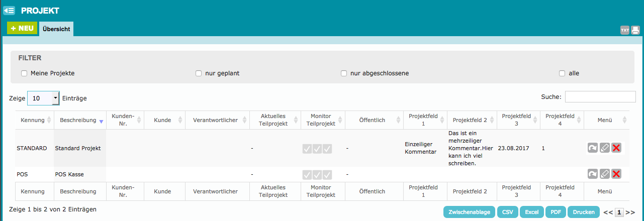Click the NEU button to create project
The image size is (644, 221).
[22, 29]
